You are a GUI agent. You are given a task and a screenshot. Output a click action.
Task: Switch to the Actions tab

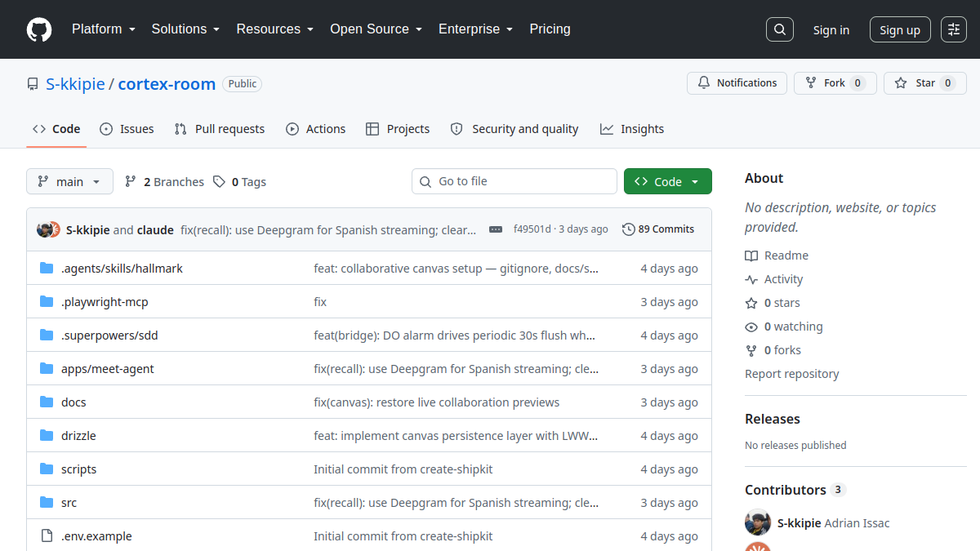point(315,129)
